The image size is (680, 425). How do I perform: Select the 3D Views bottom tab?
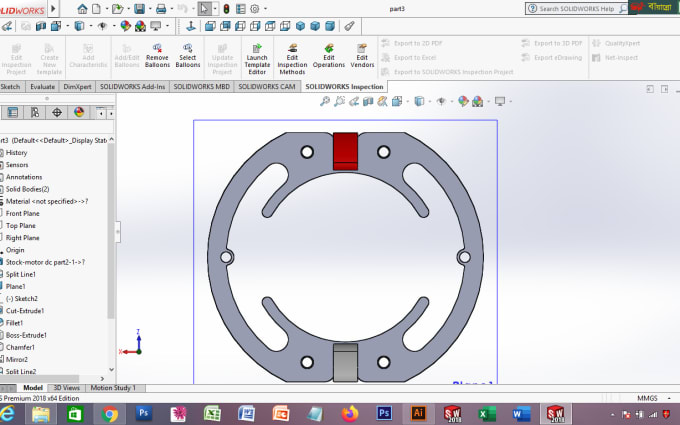[66, 388]
